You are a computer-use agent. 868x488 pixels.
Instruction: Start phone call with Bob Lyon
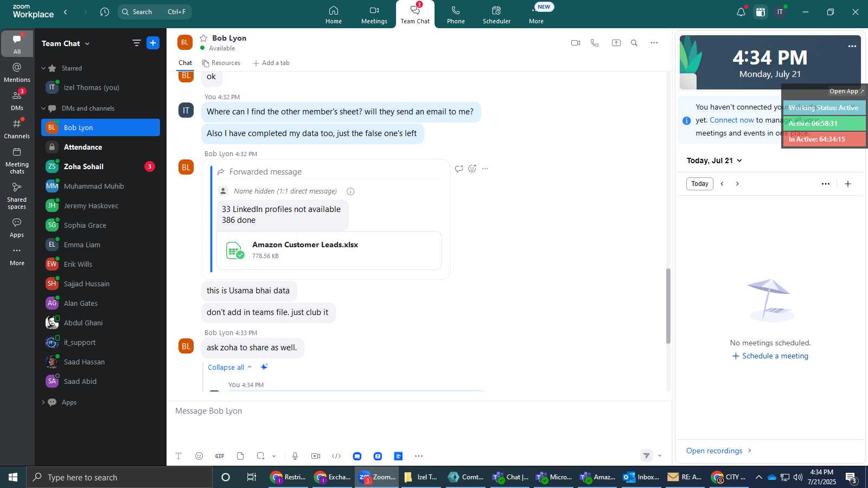[x=595, y=43]
